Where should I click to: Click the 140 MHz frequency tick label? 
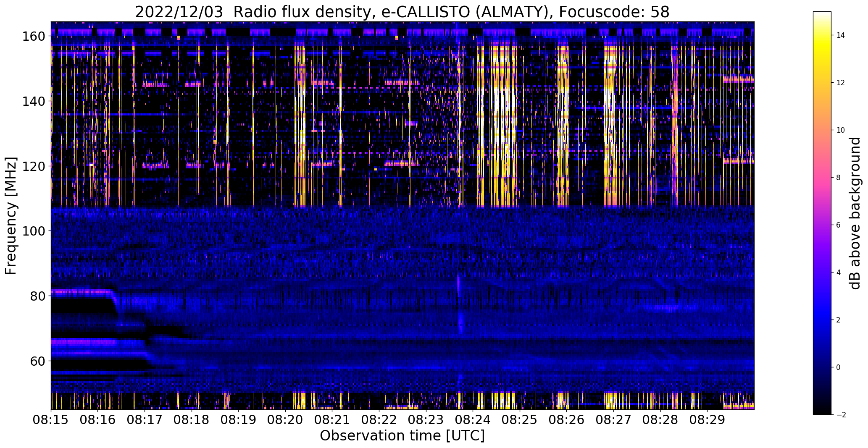[x=34, y=101]
